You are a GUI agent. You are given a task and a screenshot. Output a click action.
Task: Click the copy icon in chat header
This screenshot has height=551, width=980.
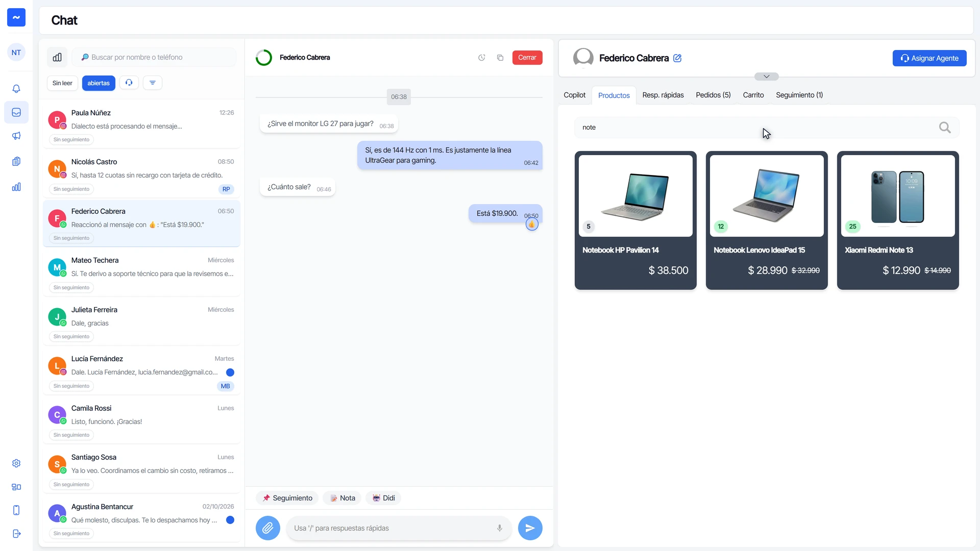pyautogui.click(x=500, y=58)
